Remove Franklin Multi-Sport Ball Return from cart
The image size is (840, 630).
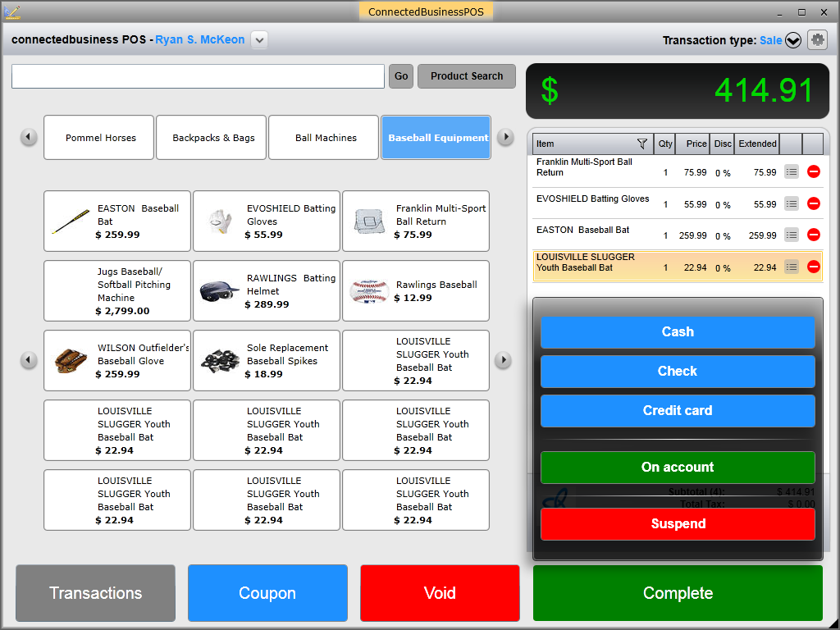pos(813,172)
